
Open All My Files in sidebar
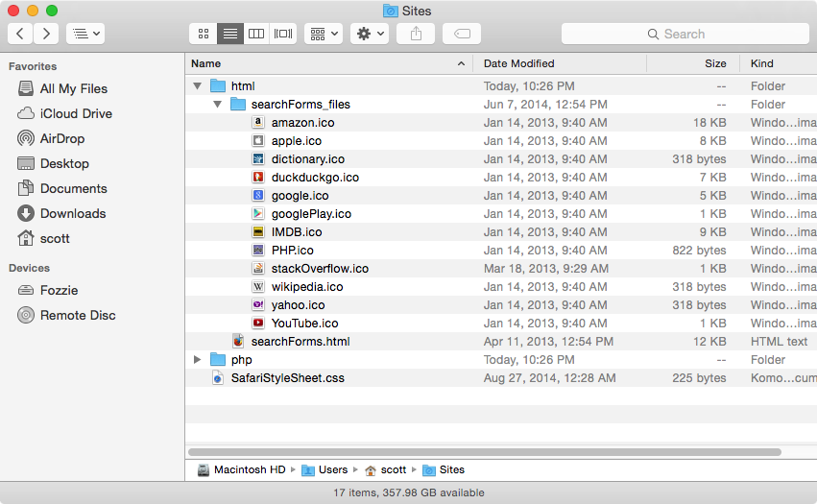62,88
